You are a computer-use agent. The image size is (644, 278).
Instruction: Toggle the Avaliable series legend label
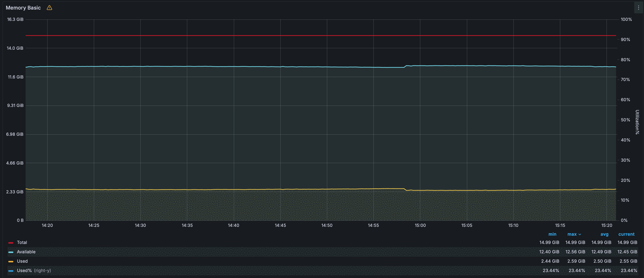point(26,252)
